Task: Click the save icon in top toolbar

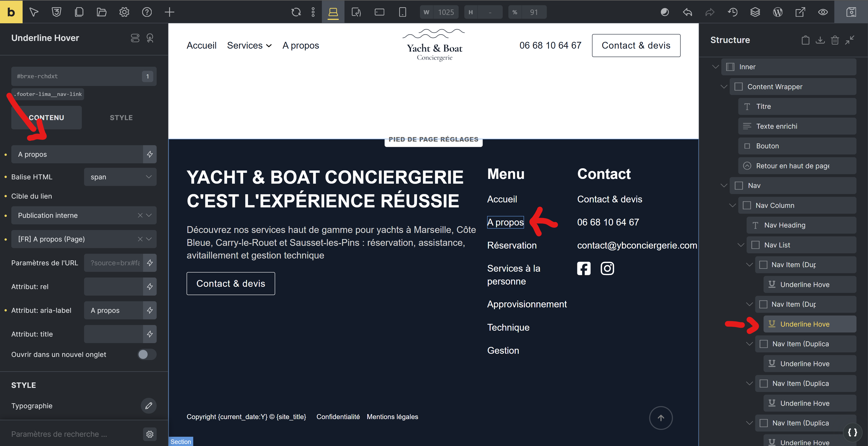Action: pos(851,12)
